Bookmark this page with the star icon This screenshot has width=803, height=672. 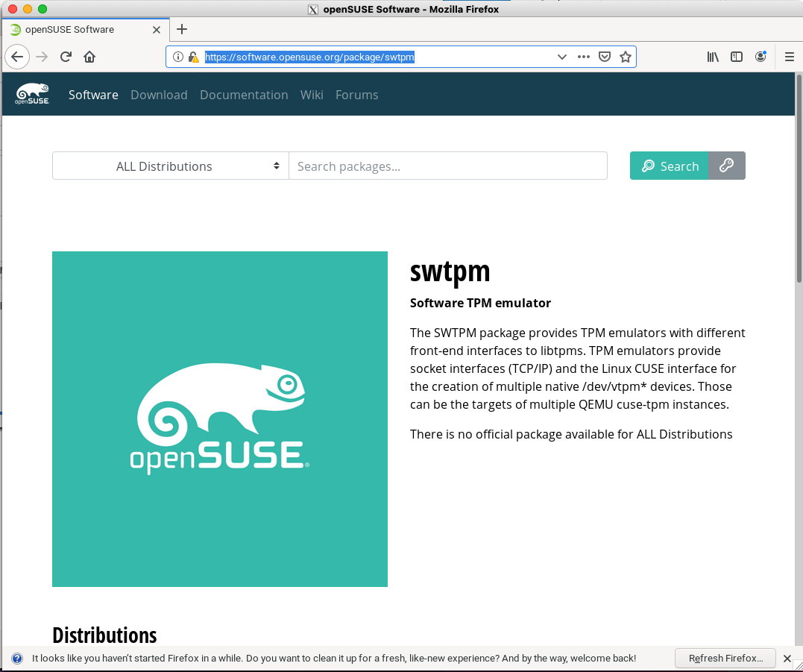(626, 57)
